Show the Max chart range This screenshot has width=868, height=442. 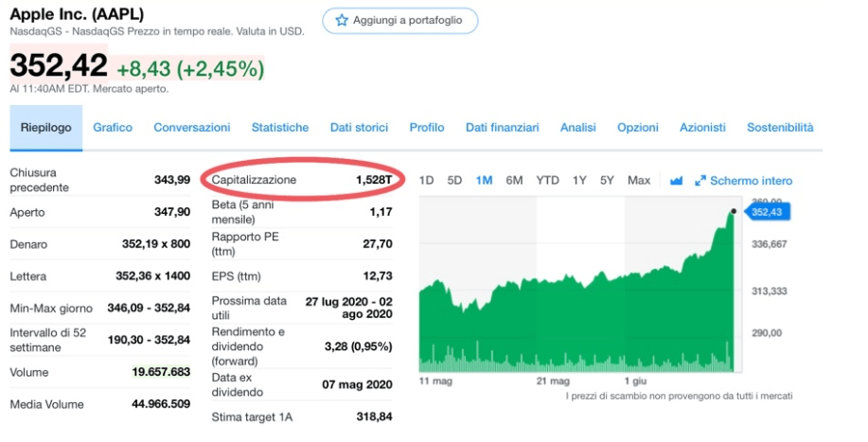639,181
